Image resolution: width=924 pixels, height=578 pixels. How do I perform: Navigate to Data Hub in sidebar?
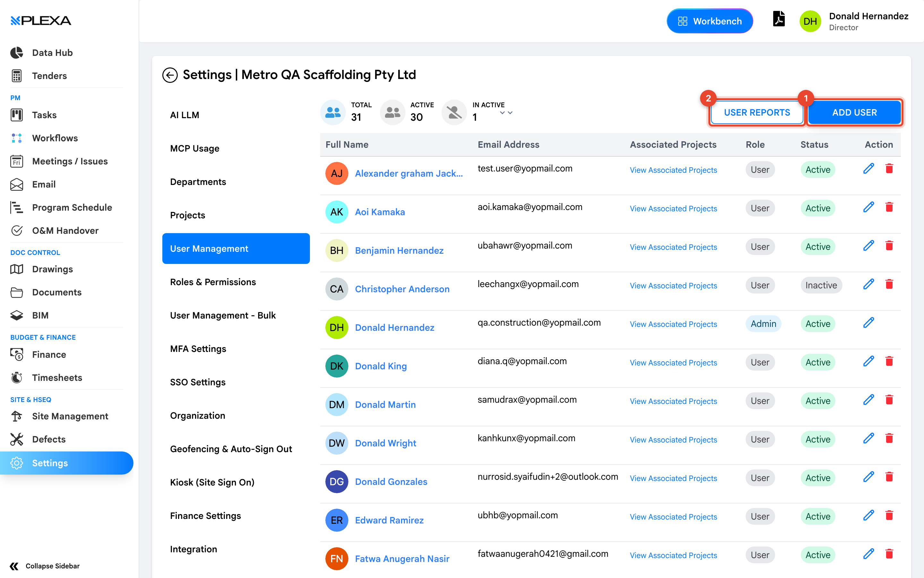[52, 53]
